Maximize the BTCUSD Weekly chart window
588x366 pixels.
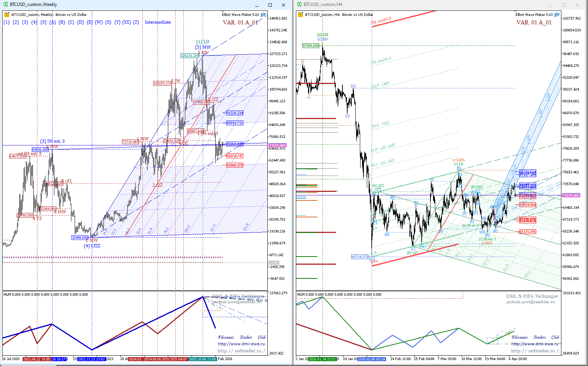point(270,5)
